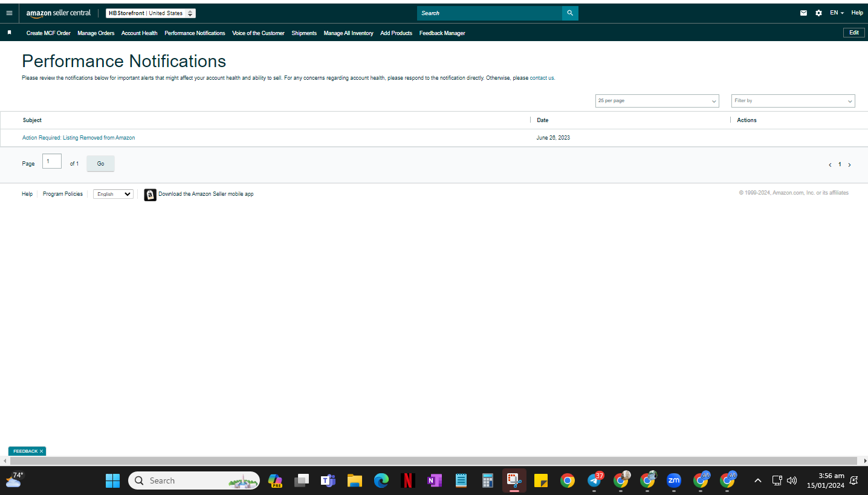
Task: Open the settings gear menu
Action: coord(818,13)
